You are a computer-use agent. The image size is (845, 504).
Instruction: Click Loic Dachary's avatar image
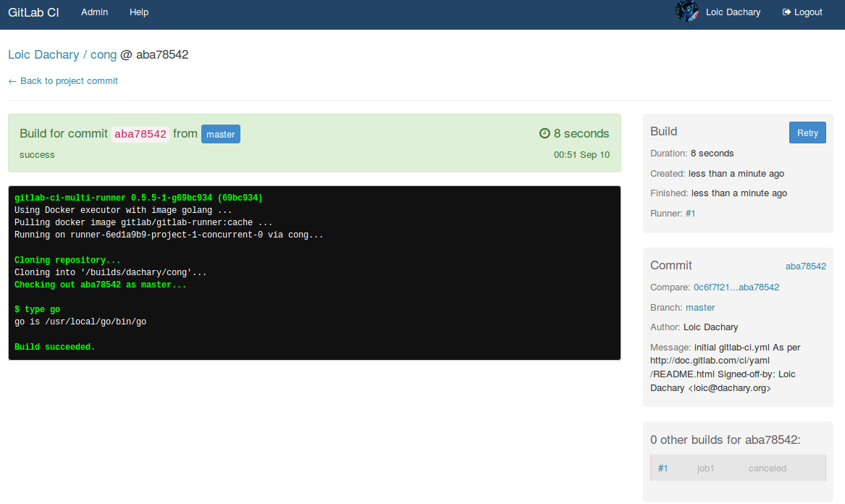click(686, 12)
